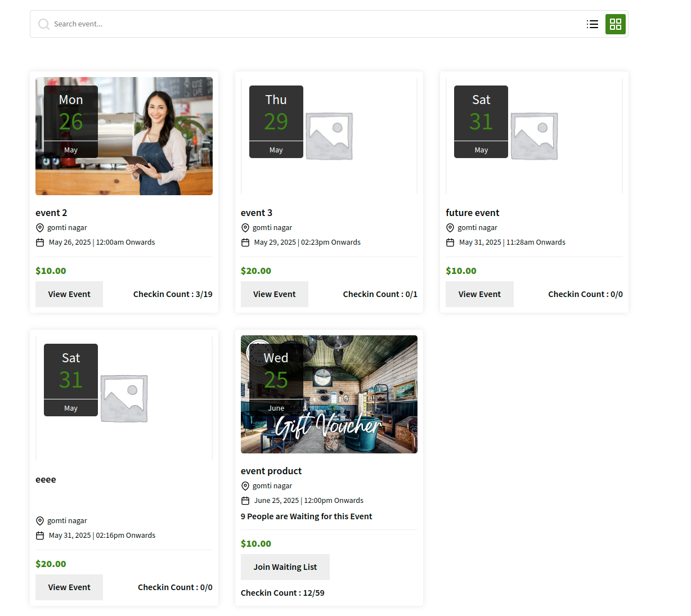Open View Event for eeee

69,587
